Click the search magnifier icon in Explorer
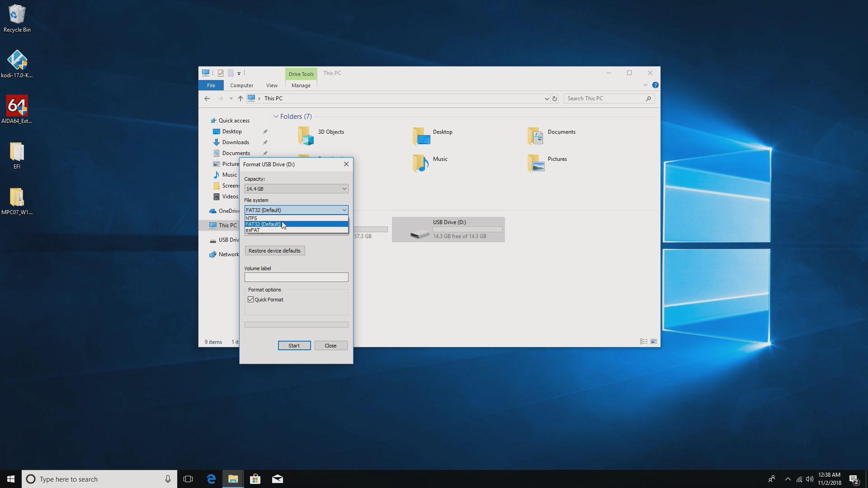Viewport: 868px width, 488px height. (x=648, y=99)
